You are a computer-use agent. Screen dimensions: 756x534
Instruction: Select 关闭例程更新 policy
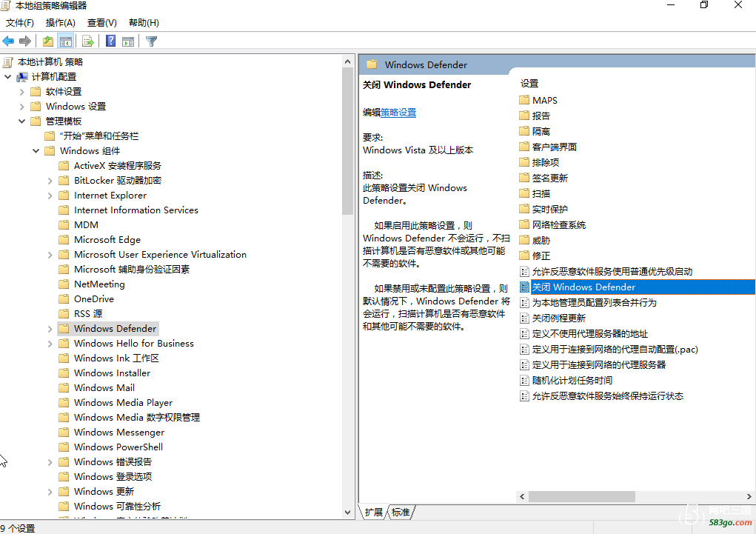click(x=559, y=318)
